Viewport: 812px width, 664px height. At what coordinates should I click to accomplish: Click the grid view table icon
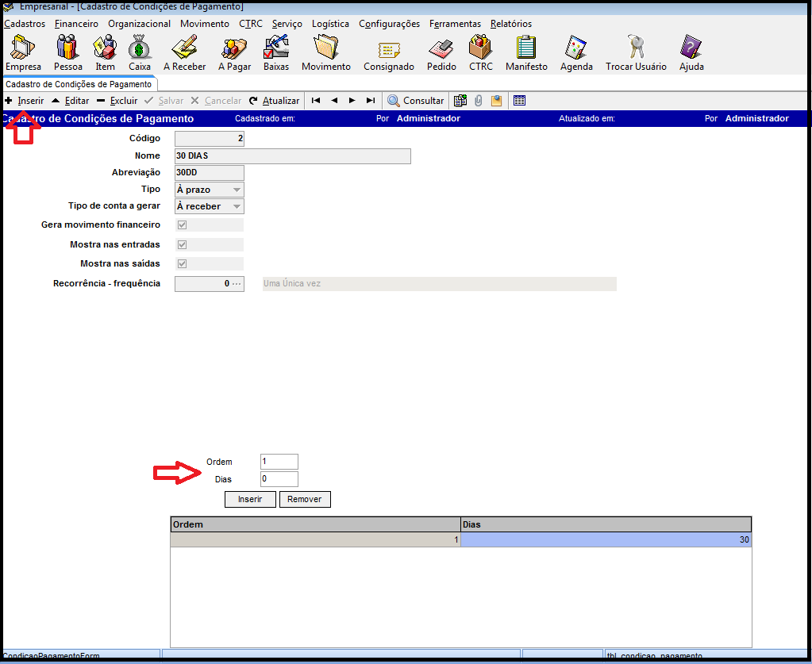[x=519, y=101]
